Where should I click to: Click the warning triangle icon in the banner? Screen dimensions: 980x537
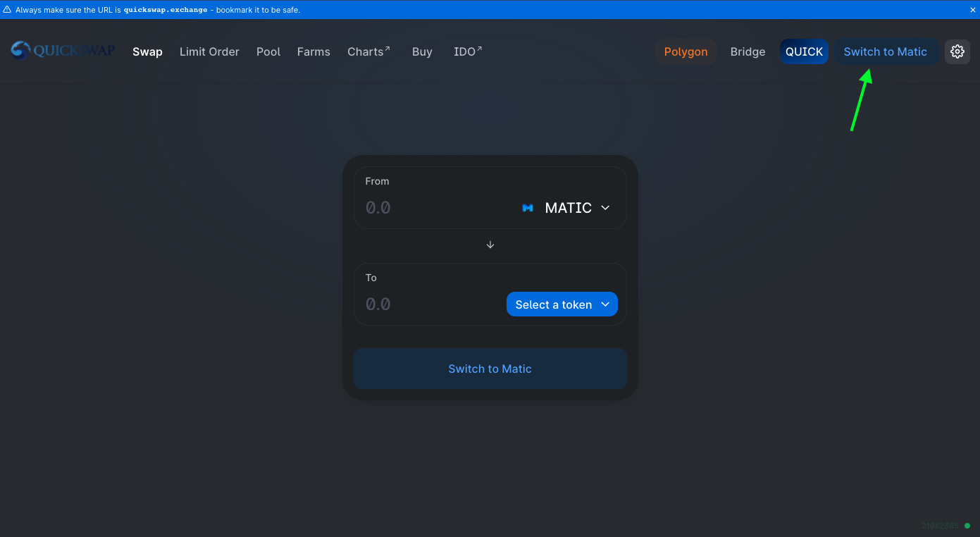pos(7,10)
